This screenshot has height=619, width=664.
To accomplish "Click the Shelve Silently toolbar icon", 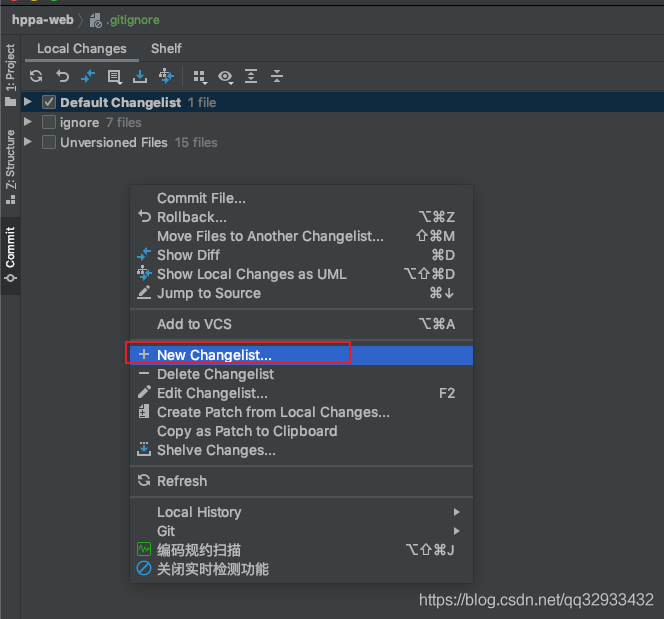I will click(x=140, y=76).
